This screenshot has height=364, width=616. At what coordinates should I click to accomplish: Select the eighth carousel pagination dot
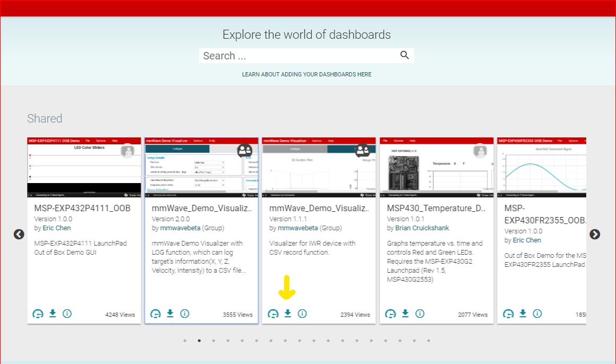pyautogui.click(x=285, y=341)
